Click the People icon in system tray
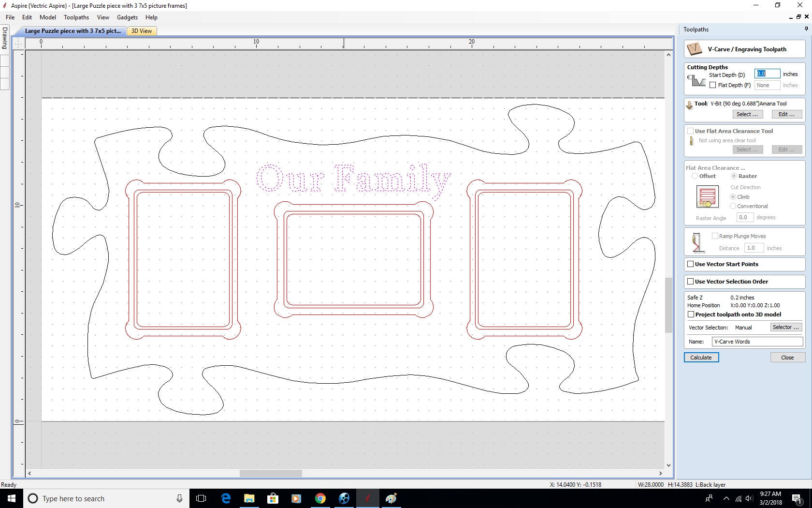 point(709,498)
